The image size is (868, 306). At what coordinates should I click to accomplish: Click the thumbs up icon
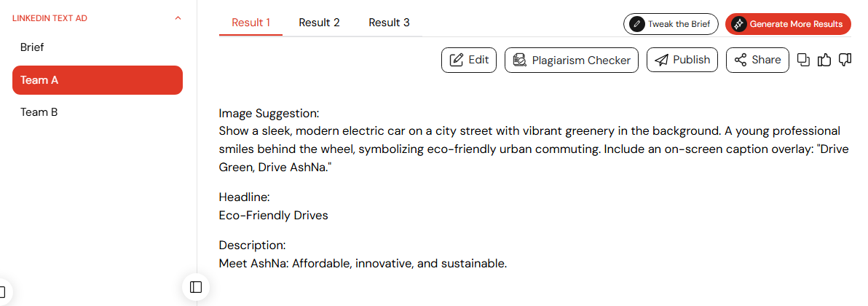pos(824,60)
